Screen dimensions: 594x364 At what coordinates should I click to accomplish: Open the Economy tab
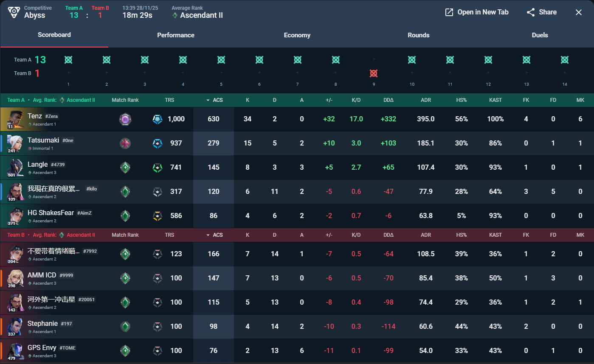(x=297, y=35)
